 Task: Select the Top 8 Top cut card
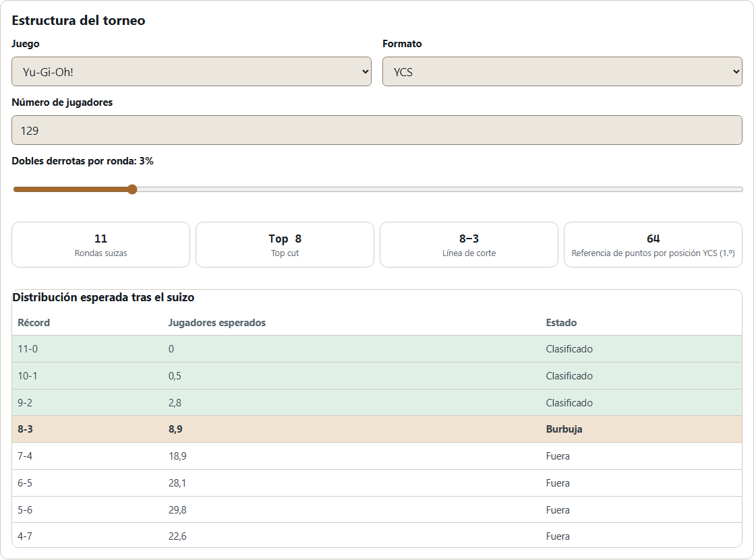pyautogui.click(x=285, y=245)
